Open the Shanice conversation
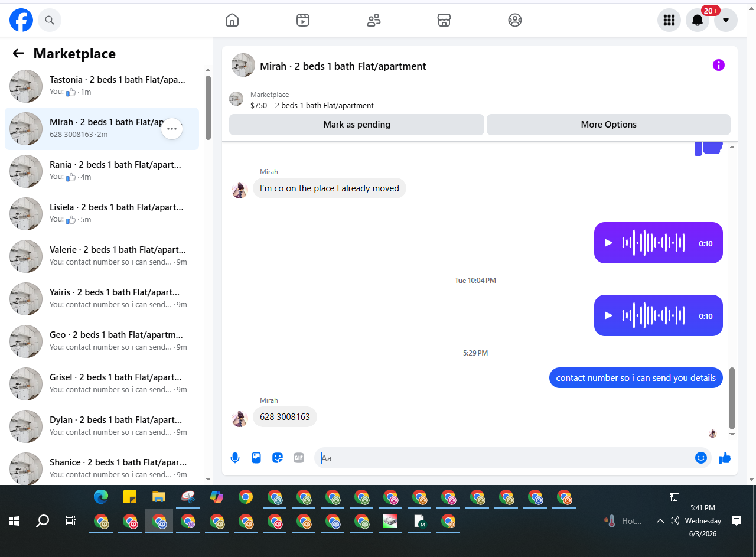This screenshot has height=557, width=756. tap(102, 468)
